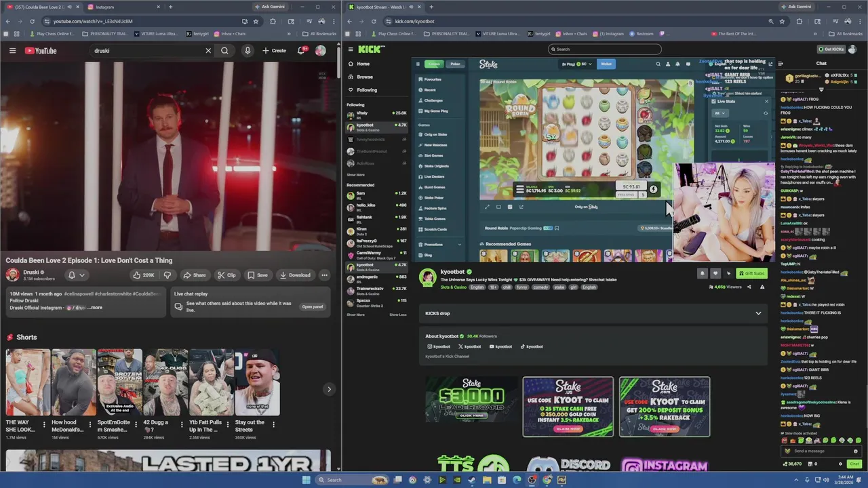Share the kyootbot stream
This screenshot has height=488, width=868.
pyautogui.click(x=749, y=287)
